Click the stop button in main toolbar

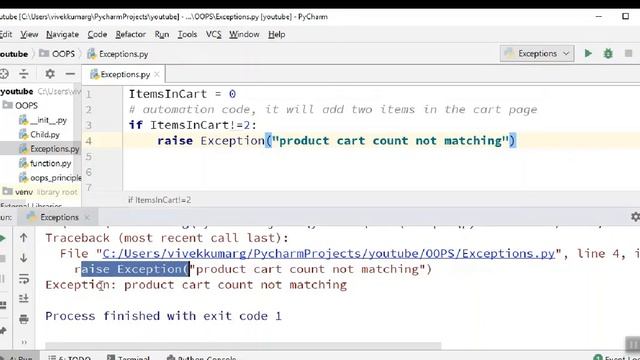coord(628,53)
